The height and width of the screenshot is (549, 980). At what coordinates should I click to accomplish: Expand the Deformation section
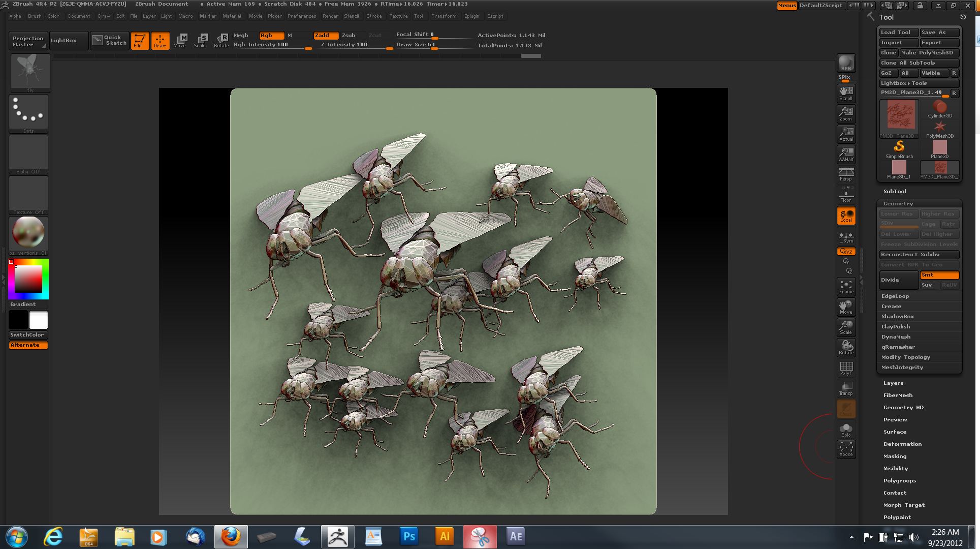(902, 444)
